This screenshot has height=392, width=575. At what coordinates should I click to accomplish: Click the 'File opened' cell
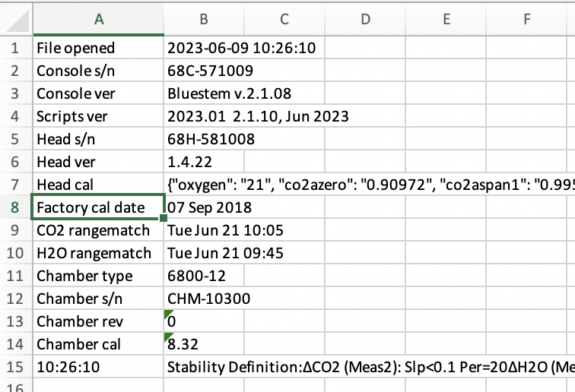98,48
